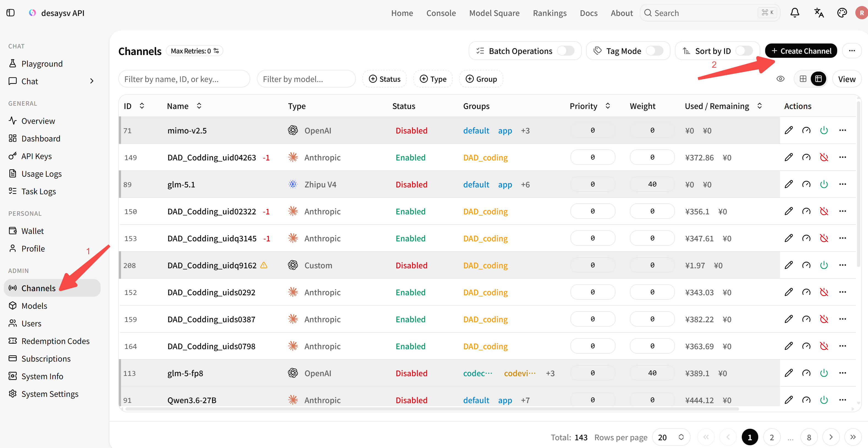The image size is (868, 448).
Task: Disable the DAD_Codding_uids0798 channel
Action: coord(824,346)
